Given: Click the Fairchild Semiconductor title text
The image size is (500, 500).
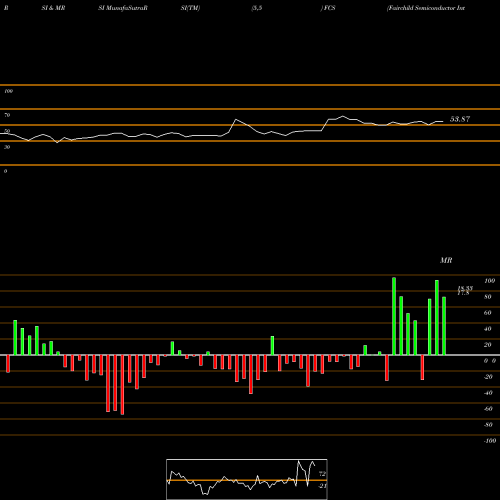Looking at the screenshot, I should [426, 8].
